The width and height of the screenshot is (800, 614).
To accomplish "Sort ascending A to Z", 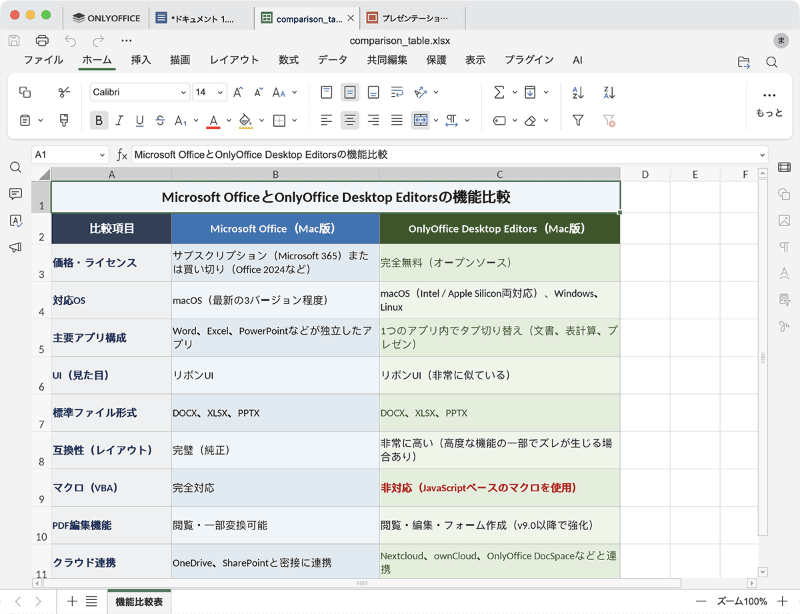I will click(578, 92).
